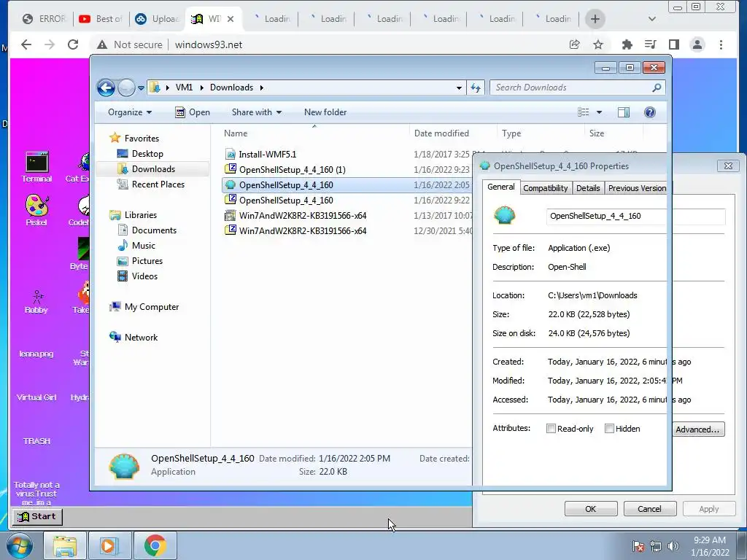Share this page icon in address bar

(575, 44)
